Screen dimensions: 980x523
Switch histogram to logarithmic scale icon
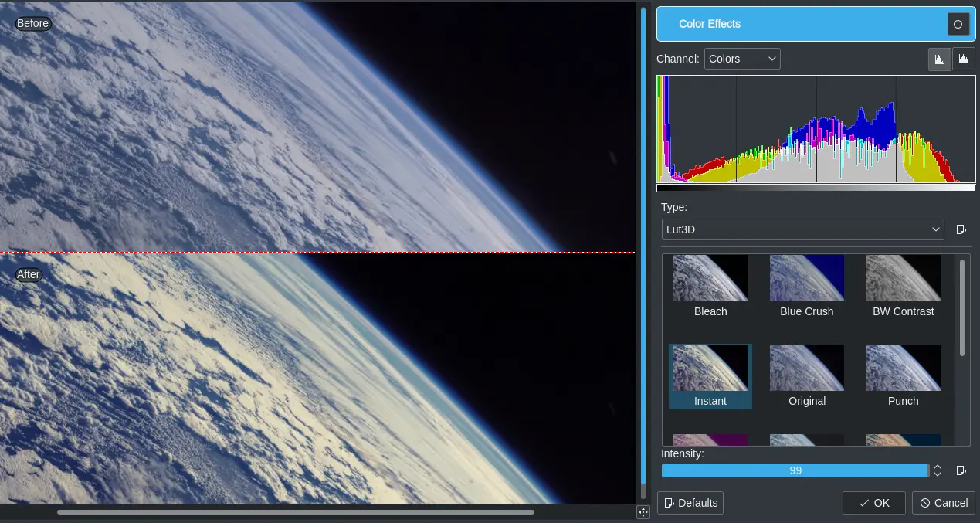[x=963, y=59]
